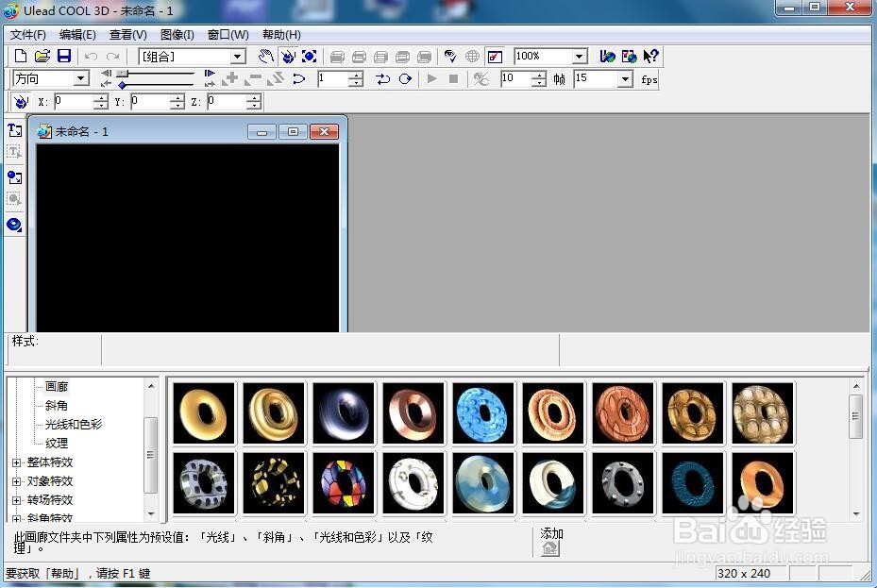Click the Z coordinate input field
877x588 pixels.
pos(226,102)
